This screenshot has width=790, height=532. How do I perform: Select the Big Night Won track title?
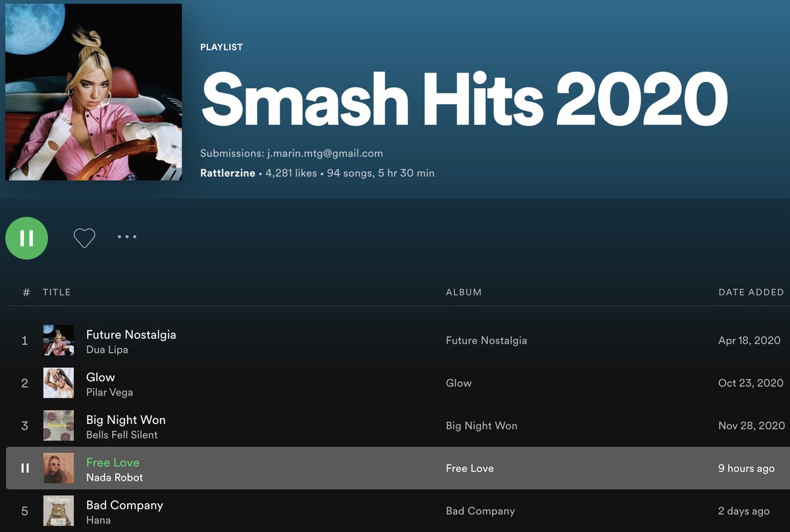coord(126,420)
